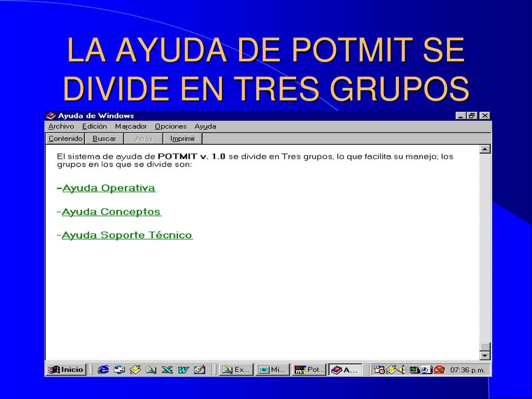Screen dimensions: 532x399
Task: Switch to the Mi... taskbar window
Action: (272, 369)
